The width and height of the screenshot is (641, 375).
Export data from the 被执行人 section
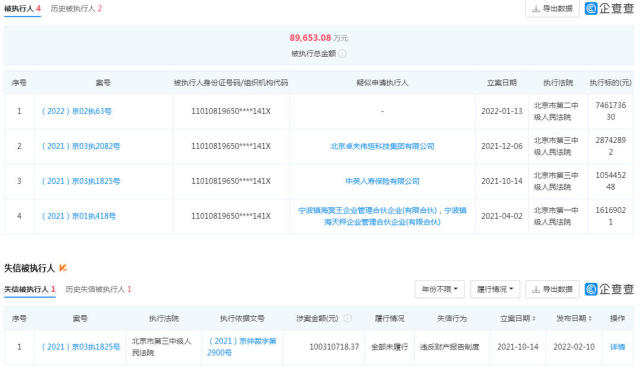(552, 9)
